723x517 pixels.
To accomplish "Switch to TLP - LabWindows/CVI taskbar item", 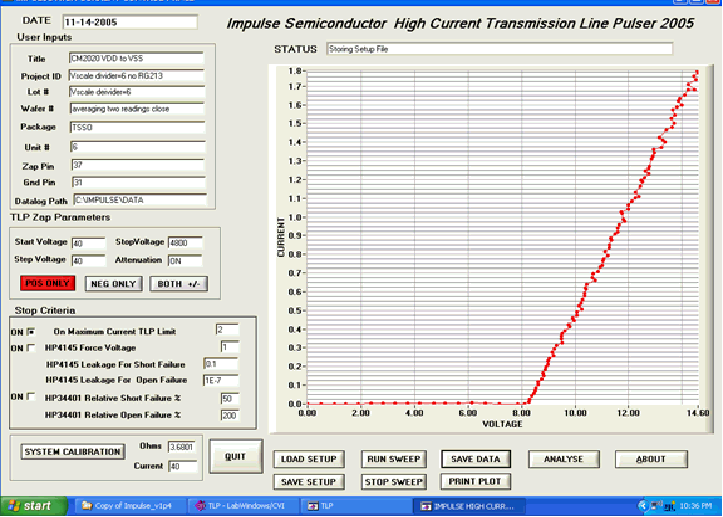I will click(243, 506).
